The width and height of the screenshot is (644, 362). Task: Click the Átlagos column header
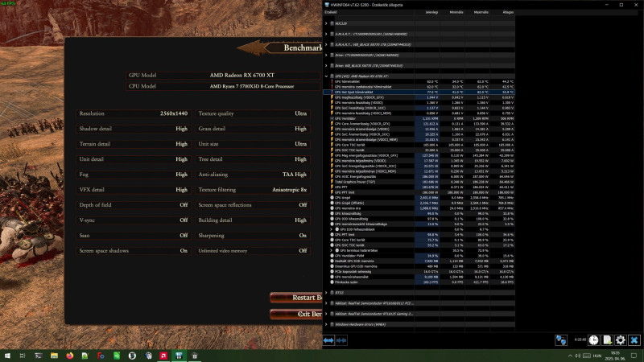tap(508, 12)
